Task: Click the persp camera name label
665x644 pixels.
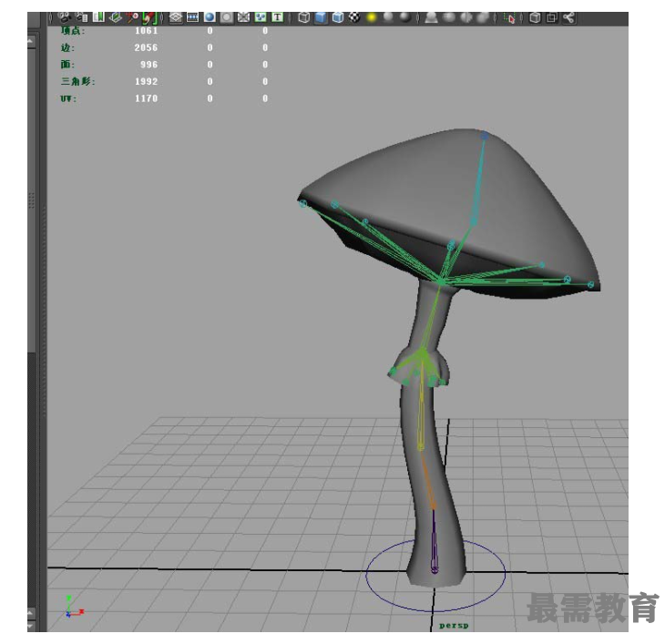Action: [x=454, y=626]
